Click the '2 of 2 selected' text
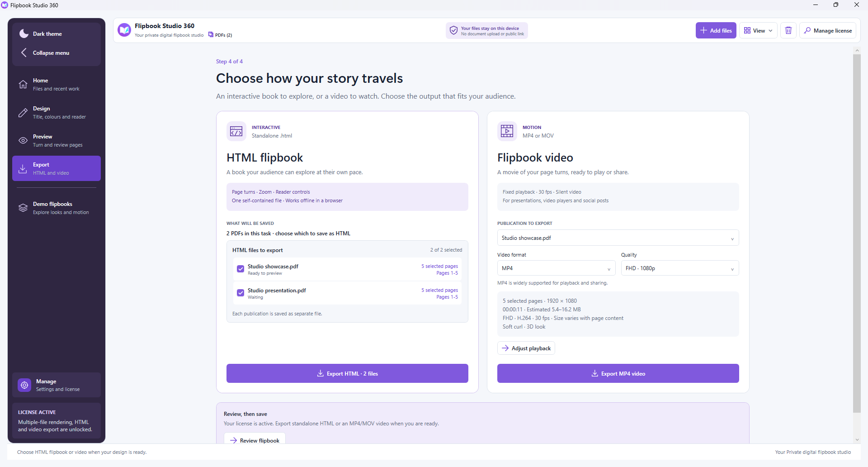The height and width of the screenshot is (467, 868). pyautogui.click(x=446, y=250)
